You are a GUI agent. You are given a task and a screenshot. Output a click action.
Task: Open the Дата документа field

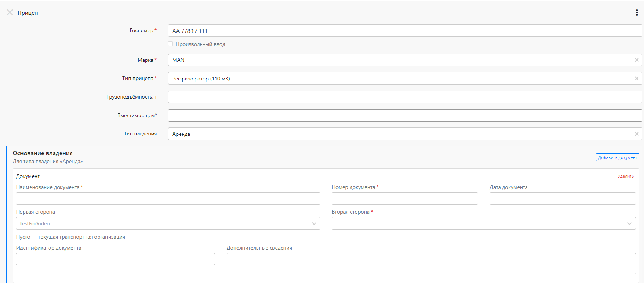[x=562, y=199]
